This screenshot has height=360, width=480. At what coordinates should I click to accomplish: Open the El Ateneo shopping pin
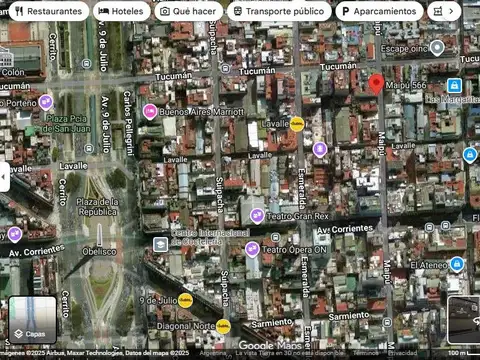tap(457, 264)
